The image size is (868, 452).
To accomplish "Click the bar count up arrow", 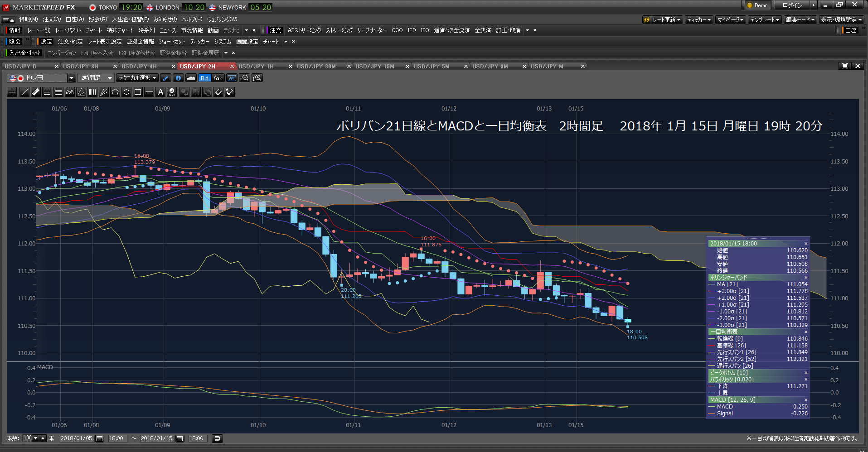I will pyautogui.click(x=43, y=438).
